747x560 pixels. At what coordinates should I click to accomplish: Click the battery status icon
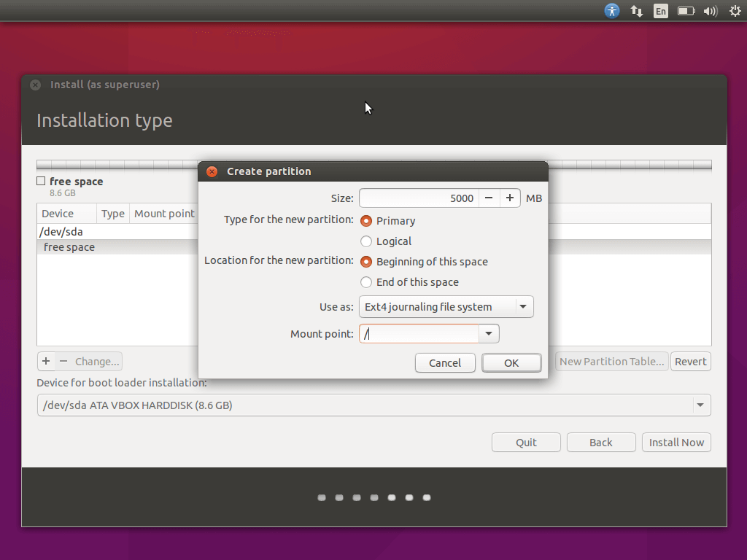coord(686,11)
